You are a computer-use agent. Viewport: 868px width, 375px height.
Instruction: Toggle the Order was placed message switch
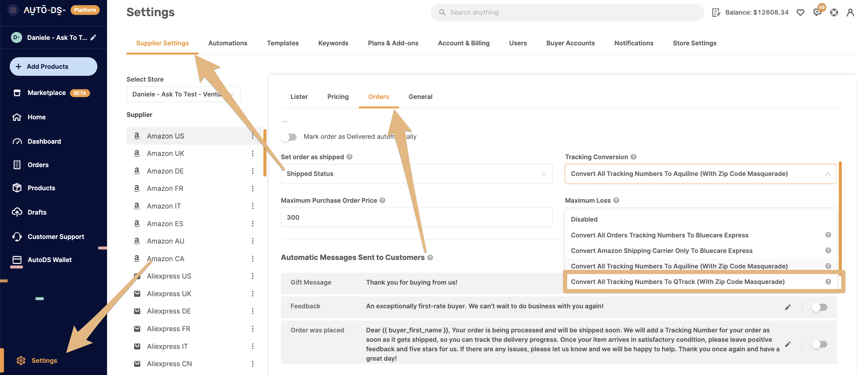click(819, 344)
